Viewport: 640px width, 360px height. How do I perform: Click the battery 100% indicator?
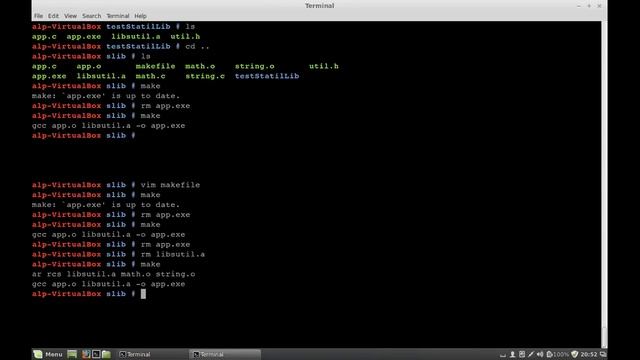pos(558,354)
